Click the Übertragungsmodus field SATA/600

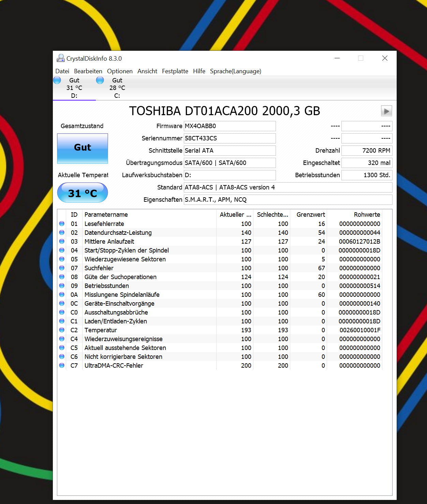230,163
